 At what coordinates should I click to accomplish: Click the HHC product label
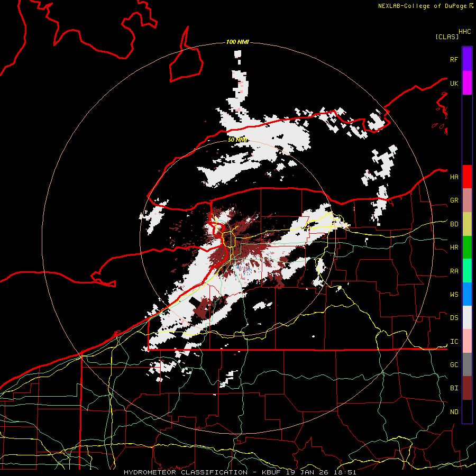465,32
